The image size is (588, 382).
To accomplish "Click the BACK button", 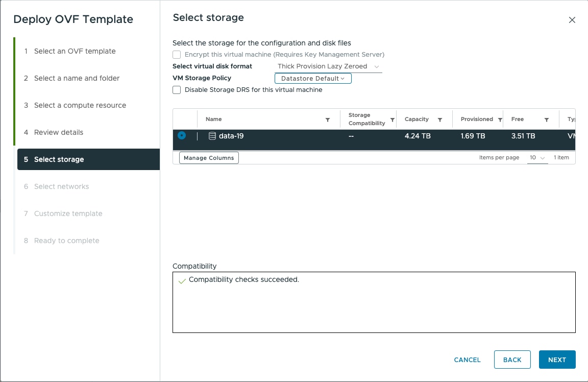I will (512, 360).
